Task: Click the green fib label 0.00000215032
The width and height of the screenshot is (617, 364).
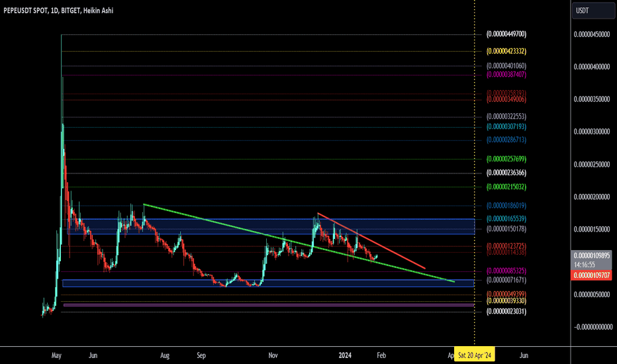Action: (x=506, y=187)
